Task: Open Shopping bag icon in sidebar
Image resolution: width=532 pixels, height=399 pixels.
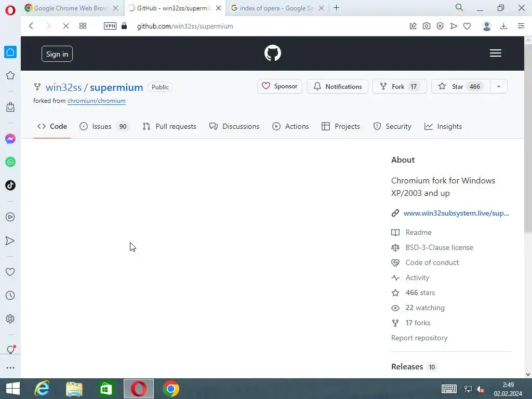Action: (x=10, y=107)
